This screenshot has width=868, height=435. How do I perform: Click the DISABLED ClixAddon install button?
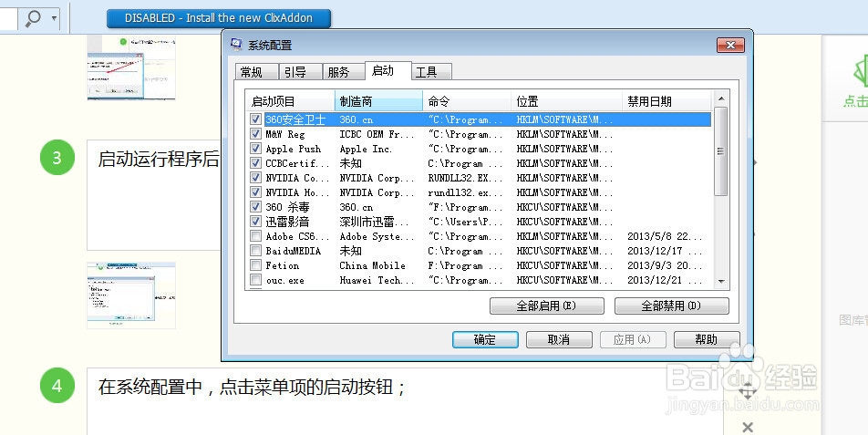coord(219,18)
